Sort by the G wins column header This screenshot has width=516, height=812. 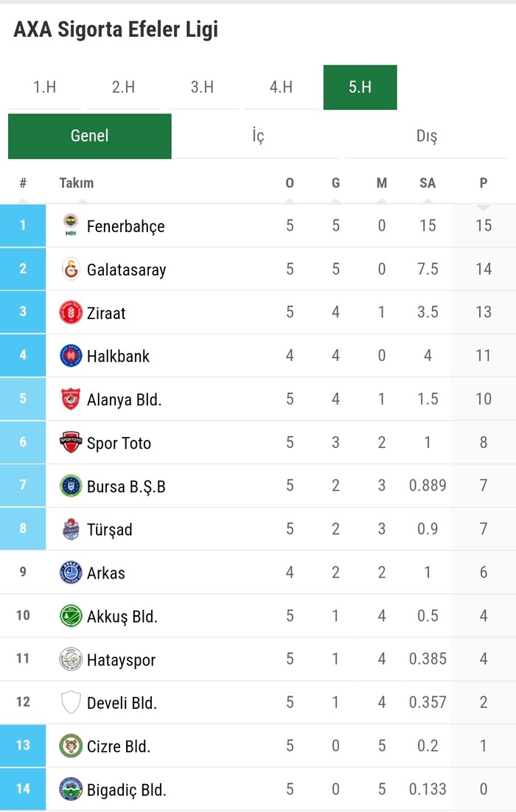pyautogui.click(x=335, y=183)
